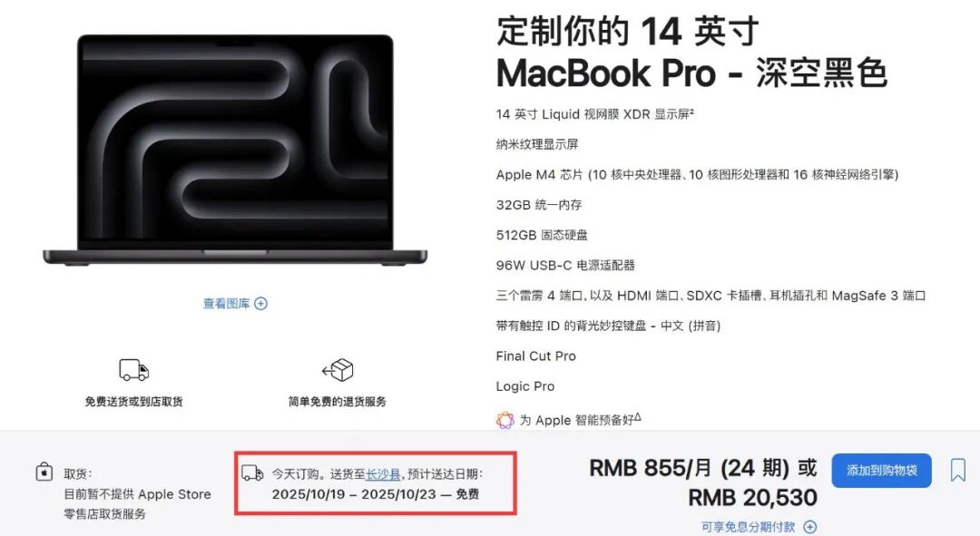Click the 免费送货或到店取货 label
The image size is (980, 536).
133,402
